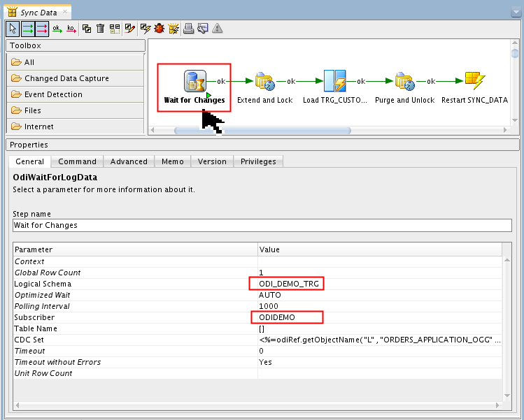Select the Purge and Unlock step icon

pos(404,81)
